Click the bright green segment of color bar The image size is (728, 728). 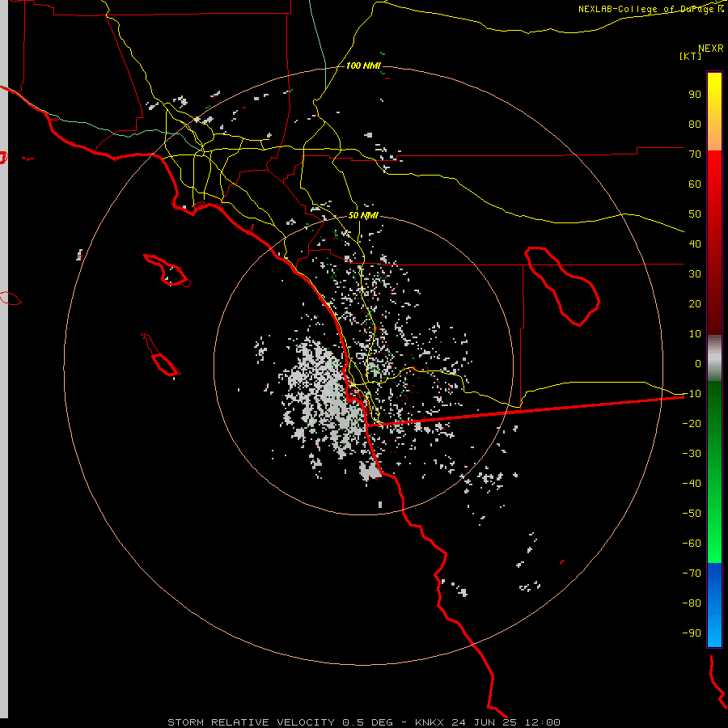pyautogui.click(x=714, y=472)
